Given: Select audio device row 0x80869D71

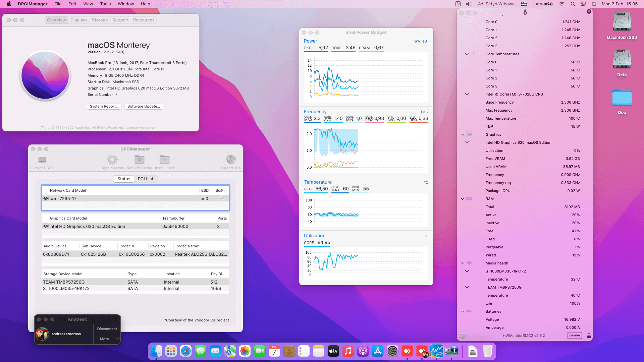Looking at the screenshot, I should tap(136, 254).
